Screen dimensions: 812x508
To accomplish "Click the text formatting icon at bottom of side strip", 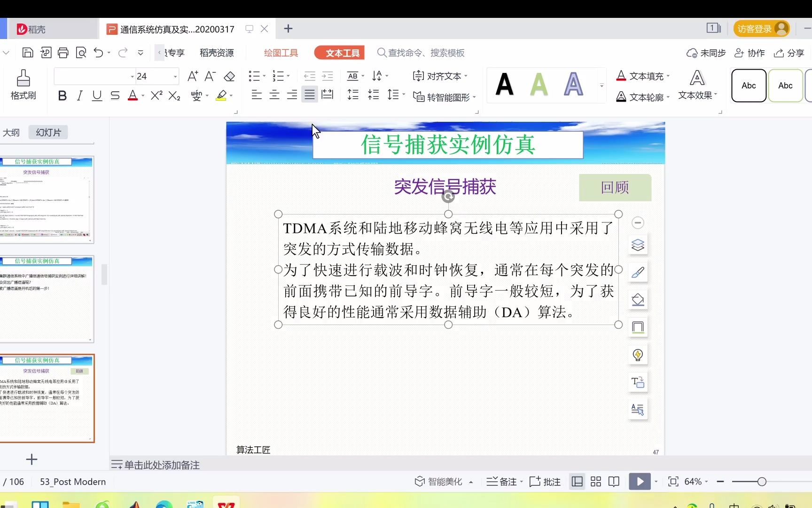I will pyautogui.click(x=638, y=410).
